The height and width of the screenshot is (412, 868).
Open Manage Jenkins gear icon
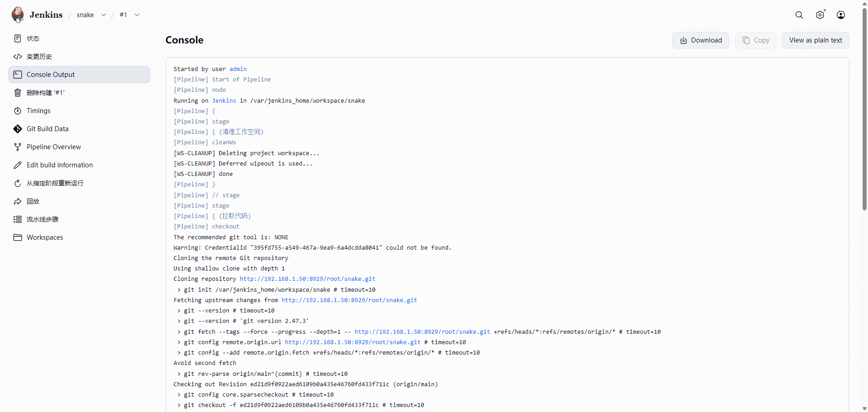[820, 15]
